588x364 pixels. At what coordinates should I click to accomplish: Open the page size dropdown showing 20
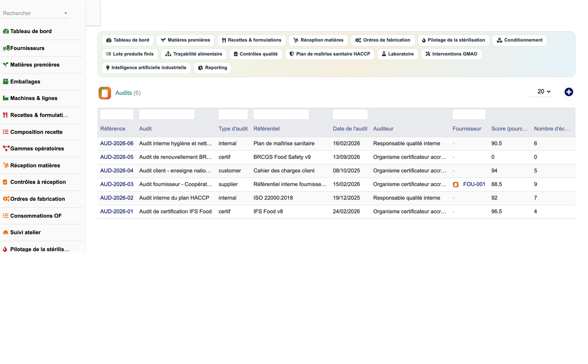[x=540, y=92]
